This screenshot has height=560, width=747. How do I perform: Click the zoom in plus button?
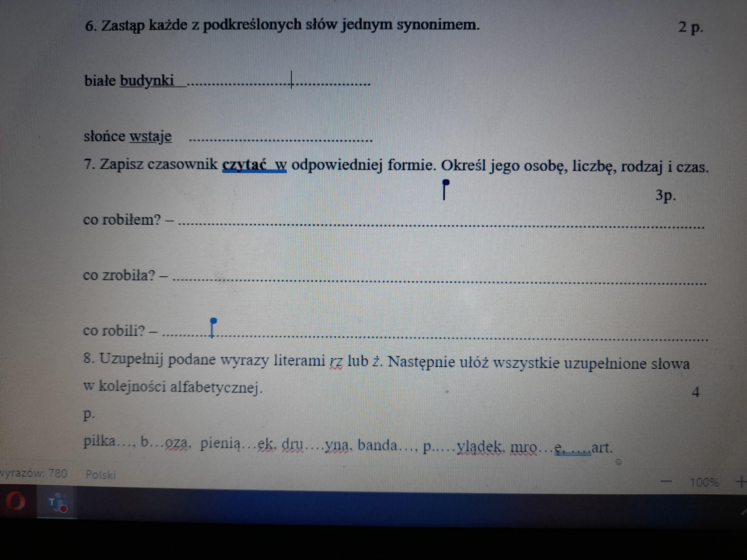click(742, 481)
